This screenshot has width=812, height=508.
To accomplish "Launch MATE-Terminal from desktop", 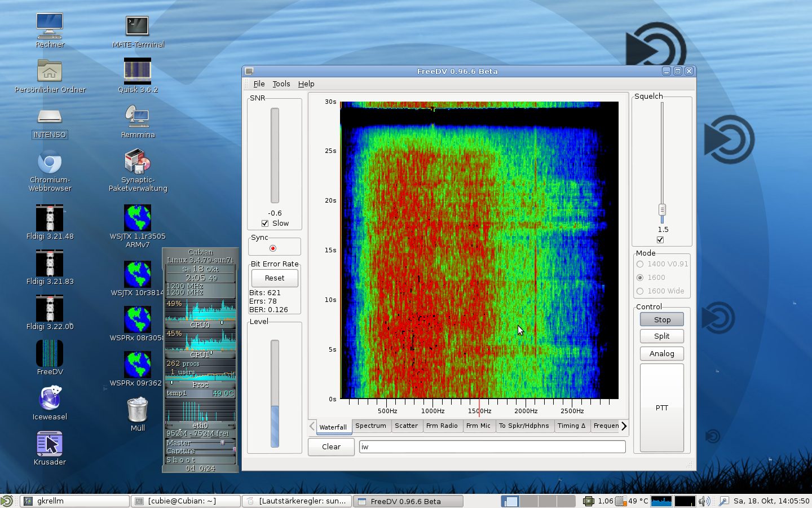I will click(138, 25).
